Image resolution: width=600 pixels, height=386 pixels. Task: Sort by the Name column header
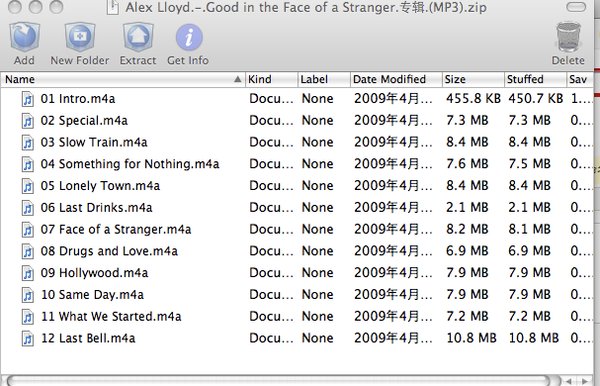tap(122, 79)
